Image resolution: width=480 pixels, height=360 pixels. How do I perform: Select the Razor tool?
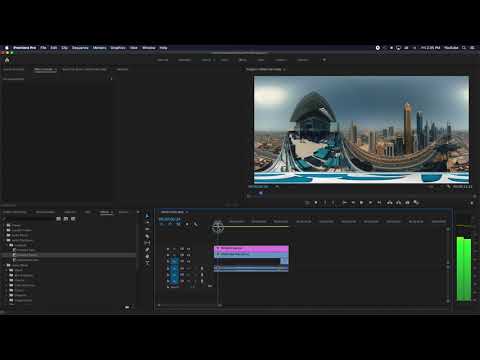[x=147, y=236]
